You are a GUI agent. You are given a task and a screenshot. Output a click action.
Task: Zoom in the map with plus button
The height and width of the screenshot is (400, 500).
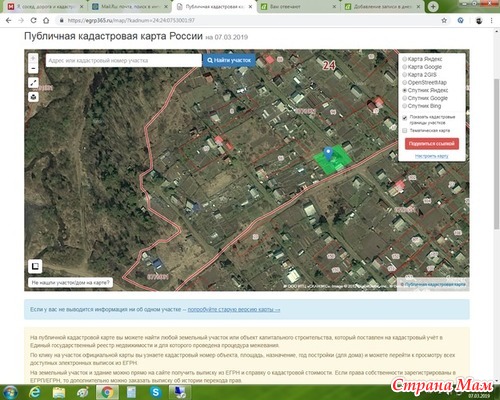(x=33, y=58)
